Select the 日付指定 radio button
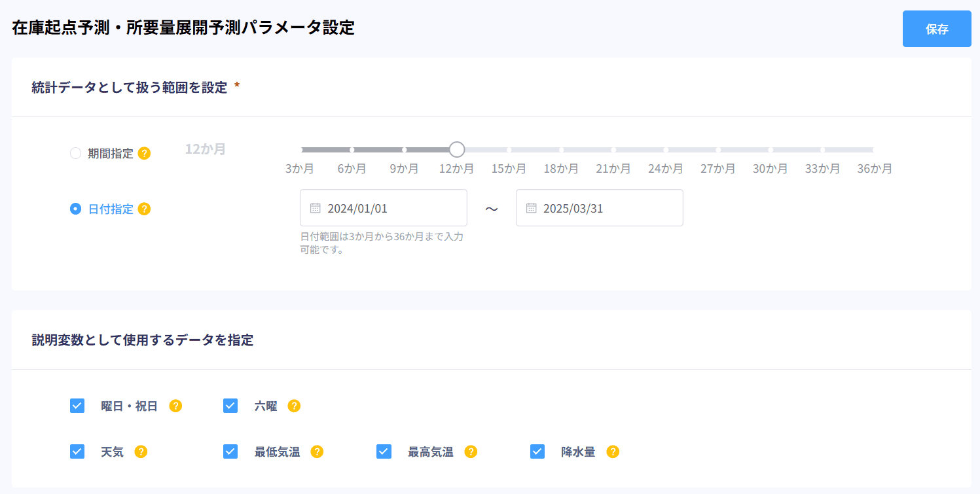 pos(75,208)
